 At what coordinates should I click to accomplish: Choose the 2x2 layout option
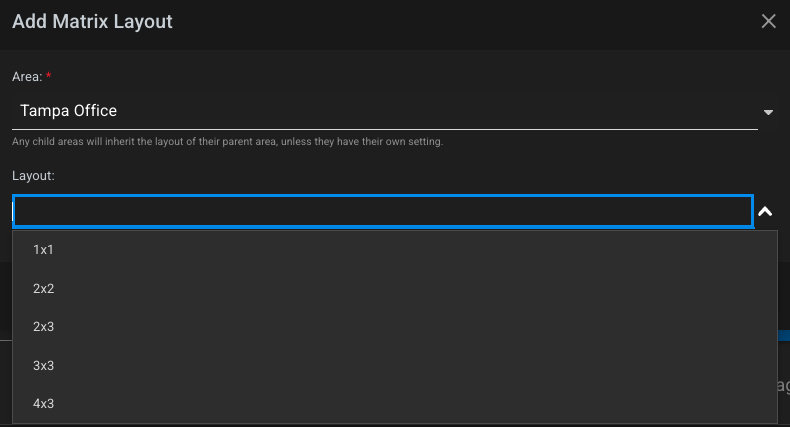point(43,288)
